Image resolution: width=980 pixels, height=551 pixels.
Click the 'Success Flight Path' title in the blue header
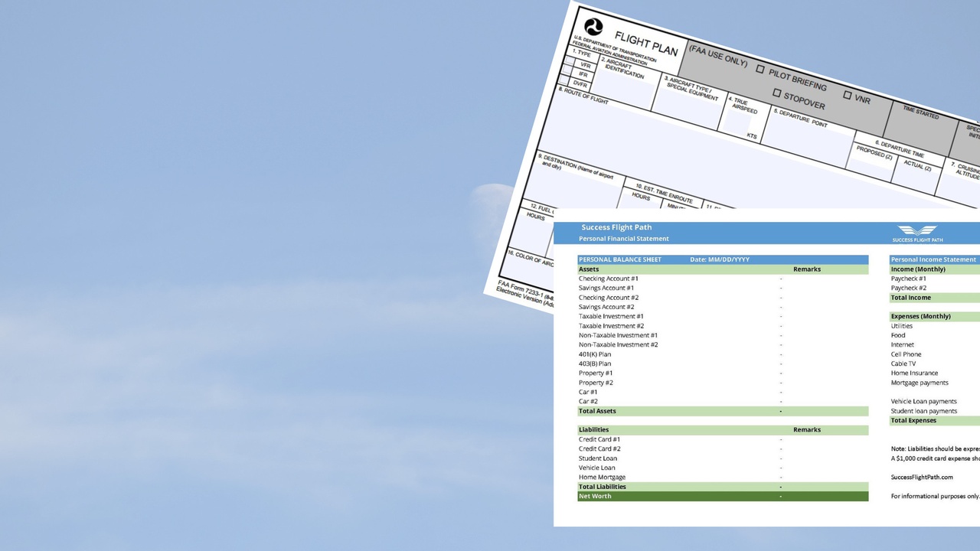tap(616, 227)
